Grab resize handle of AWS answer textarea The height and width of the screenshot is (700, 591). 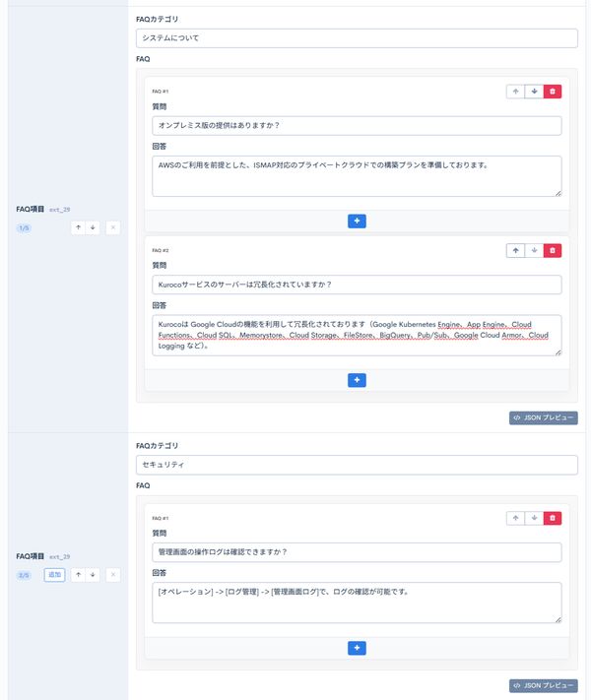pos(558,193)
